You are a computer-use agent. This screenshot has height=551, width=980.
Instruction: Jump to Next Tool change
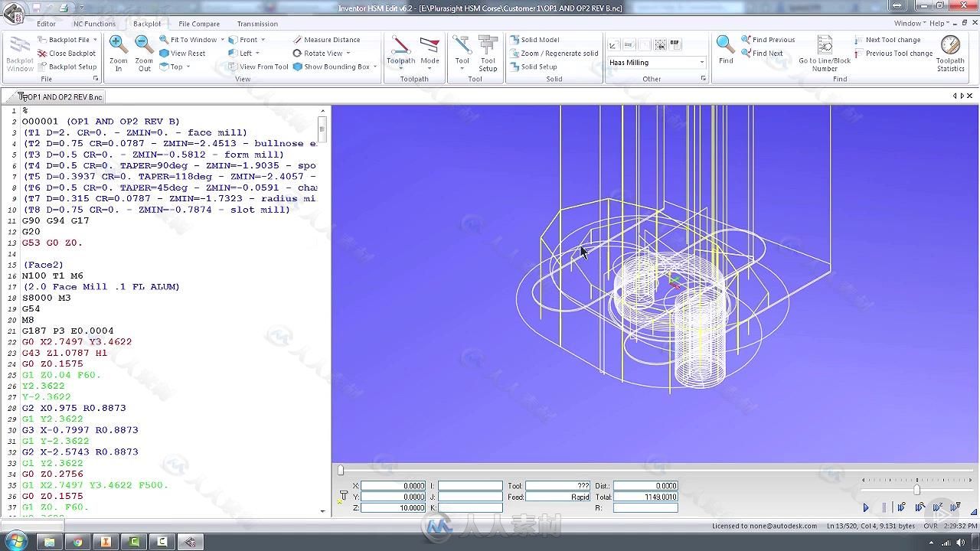pyautogui.click(x=887, y=40)
